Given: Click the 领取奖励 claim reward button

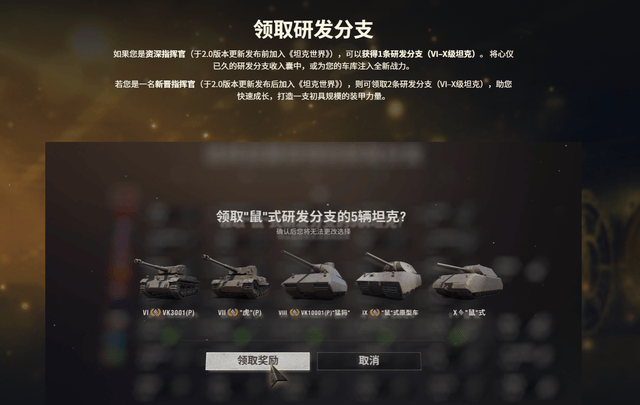Looking at the screenshot, I should click(x=258, y=361).
